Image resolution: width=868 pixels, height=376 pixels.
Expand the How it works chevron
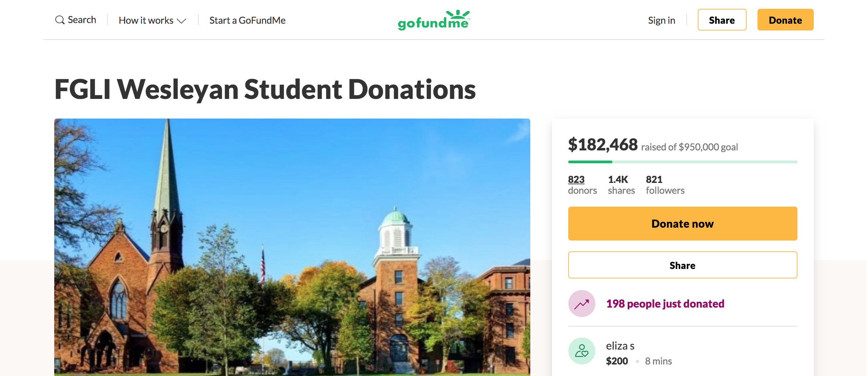click(x=182, y=21)
